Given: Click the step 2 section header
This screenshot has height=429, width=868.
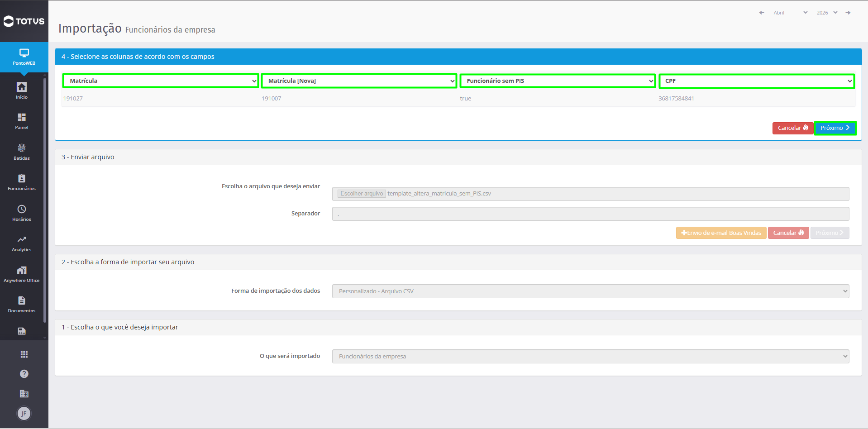Looking at the screenshot, I should [458, 262].
